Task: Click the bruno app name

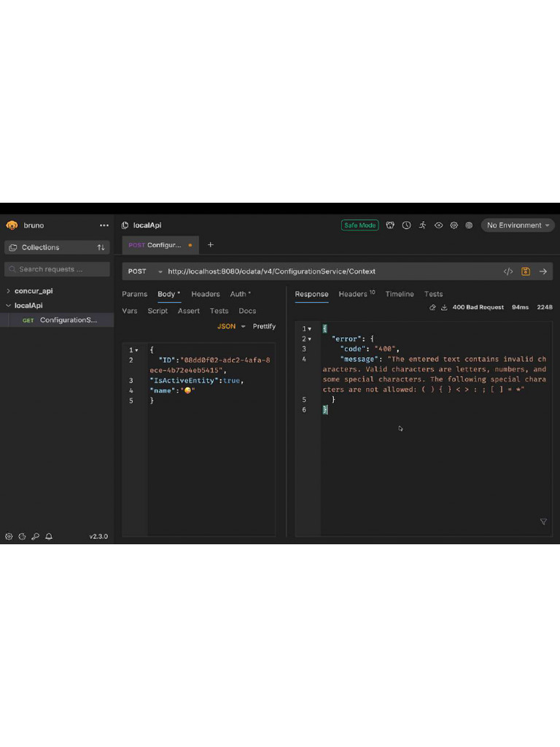Action: tap(34, 225)
